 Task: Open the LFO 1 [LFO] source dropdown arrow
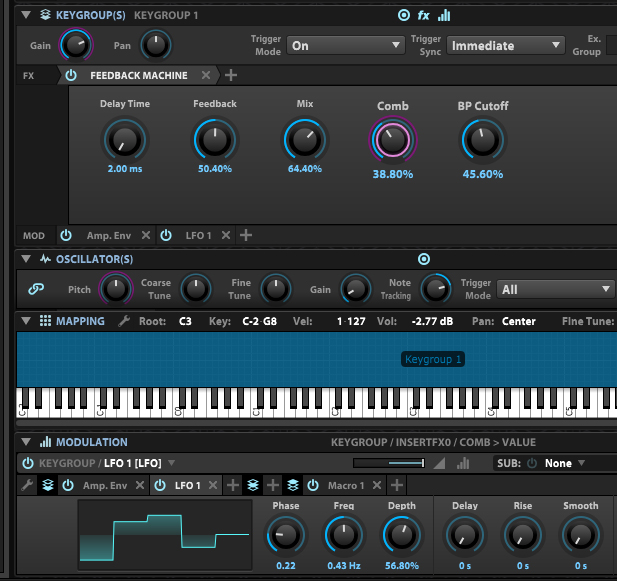pyautogui.click(x=172, y=463)
